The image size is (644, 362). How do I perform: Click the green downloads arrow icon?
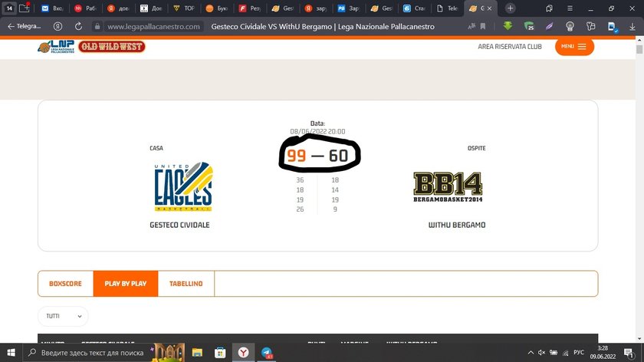[x=508, y=26]
